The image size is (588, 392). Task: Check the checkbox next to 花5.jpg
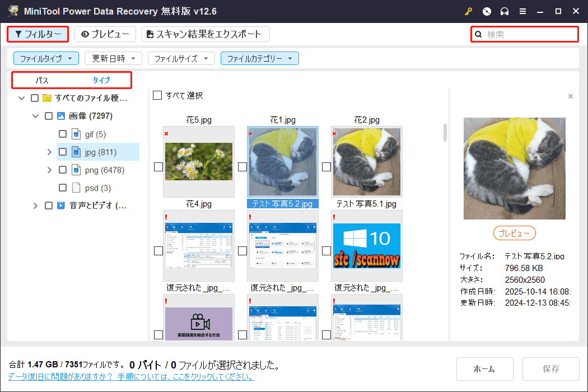(157, 166)
